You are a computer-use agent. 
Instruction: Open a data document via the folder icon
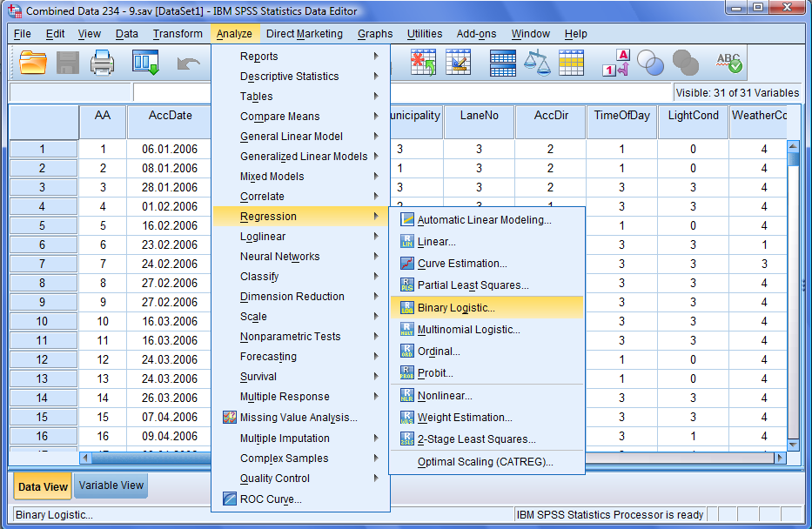[32, 64]
